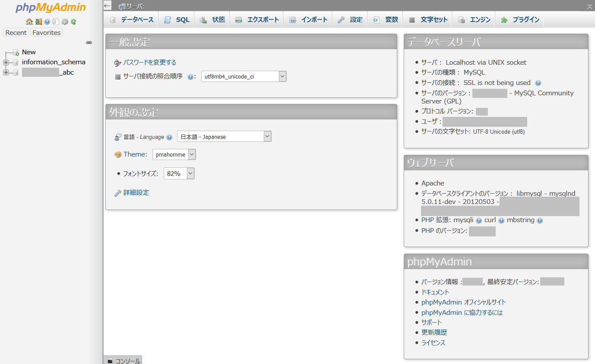The width and height of the screenshot is (595, 364).
Task: Click the key icon beside パスワードを変更する
Action: click(x=118, y=63)
